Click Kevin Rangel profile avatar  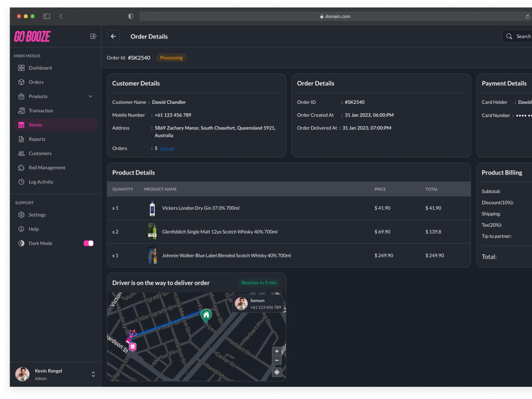(x=22, y=374)
